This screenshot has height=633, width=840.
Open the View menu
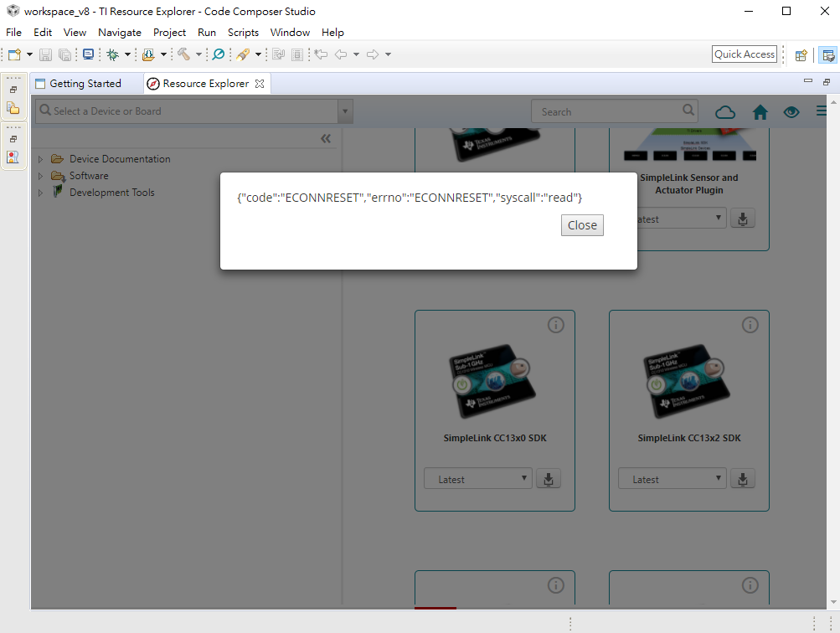75,32
